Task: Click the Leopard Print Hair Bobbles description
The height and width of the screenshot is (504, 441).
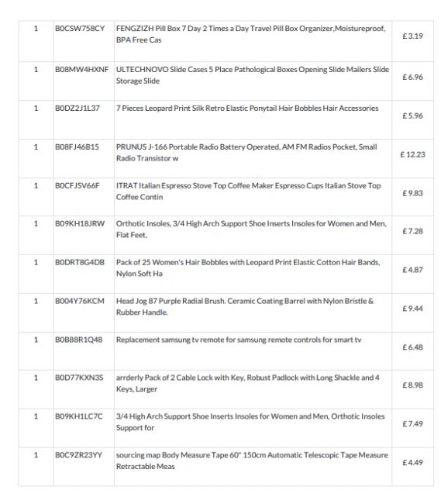Action: point(247,109)
